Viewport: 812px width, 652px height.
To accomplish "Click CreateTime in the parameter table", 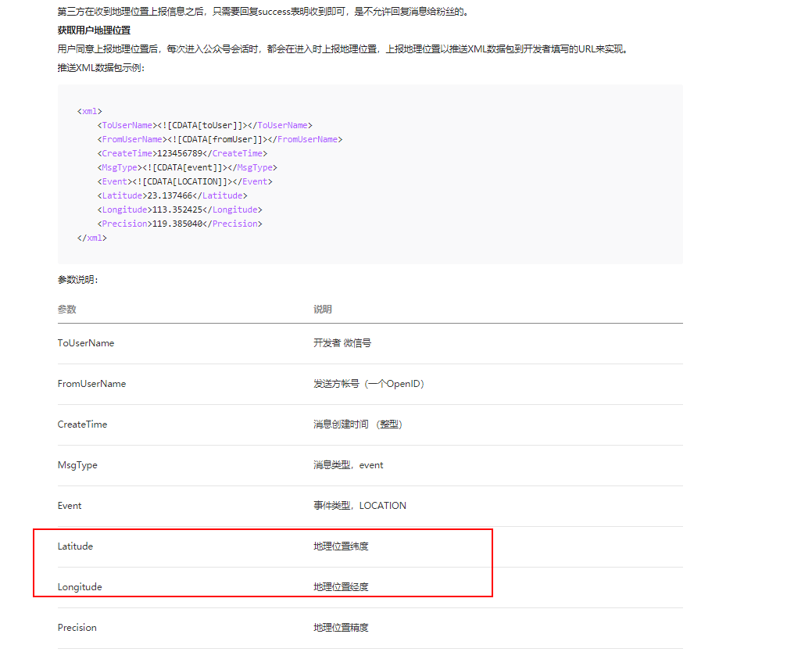I will tap(82, 425).
